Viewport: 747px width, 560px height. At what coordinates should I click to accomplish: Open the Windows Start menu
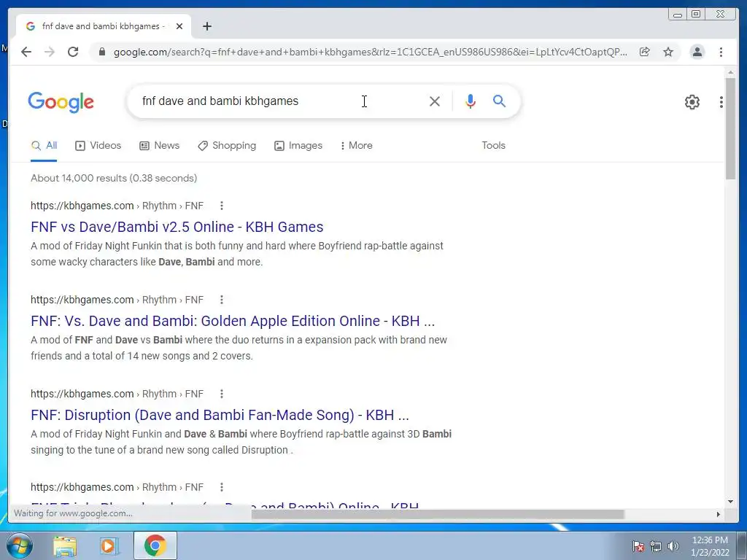click(19, 545)
